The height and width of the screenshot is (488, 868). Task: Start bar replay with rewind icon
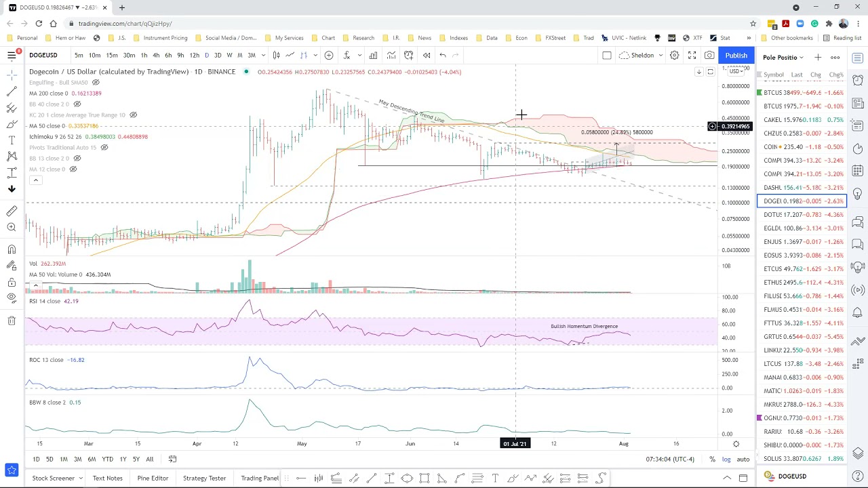point(427,55)
